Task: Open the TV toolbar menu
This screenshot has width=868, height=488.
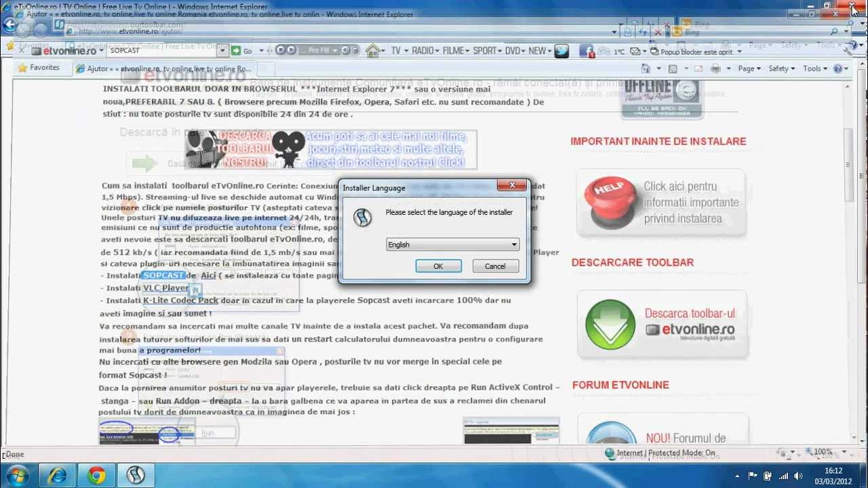Action: point(399,51)
